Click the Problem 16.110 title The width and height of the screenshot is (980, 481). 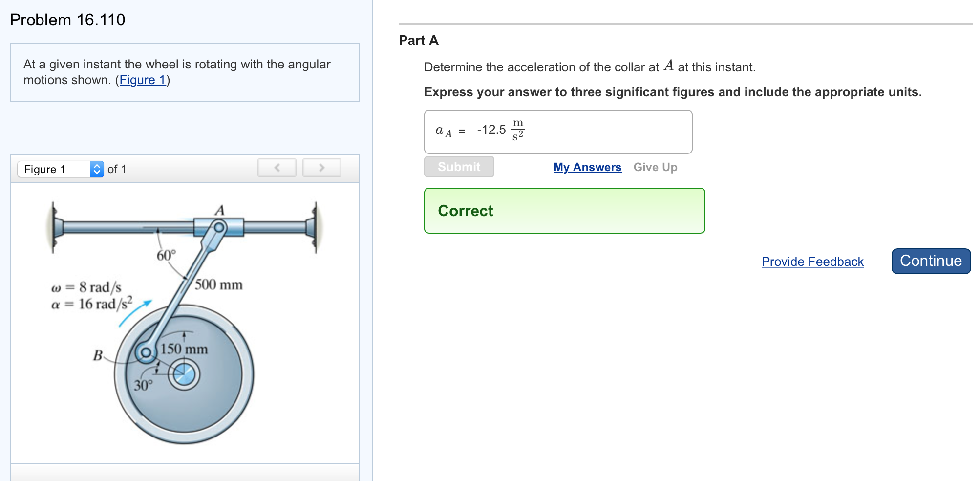[x=67, y=20]
